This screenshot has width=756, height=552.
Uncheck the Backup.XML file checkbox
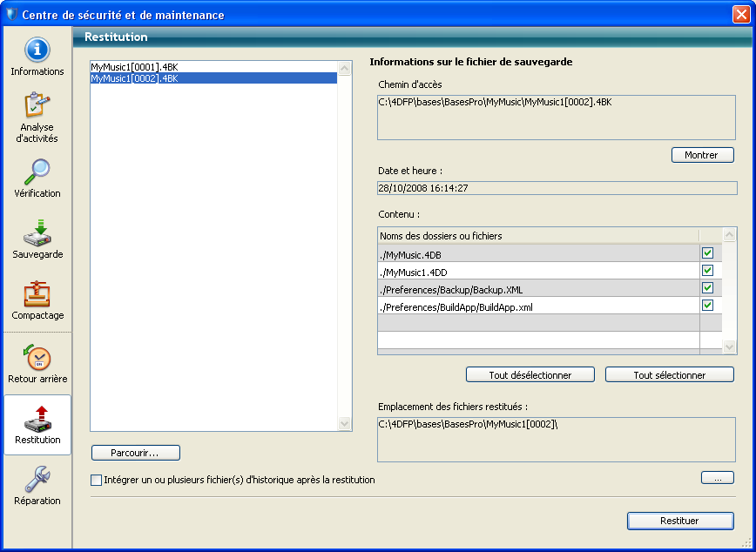point(708,288)
